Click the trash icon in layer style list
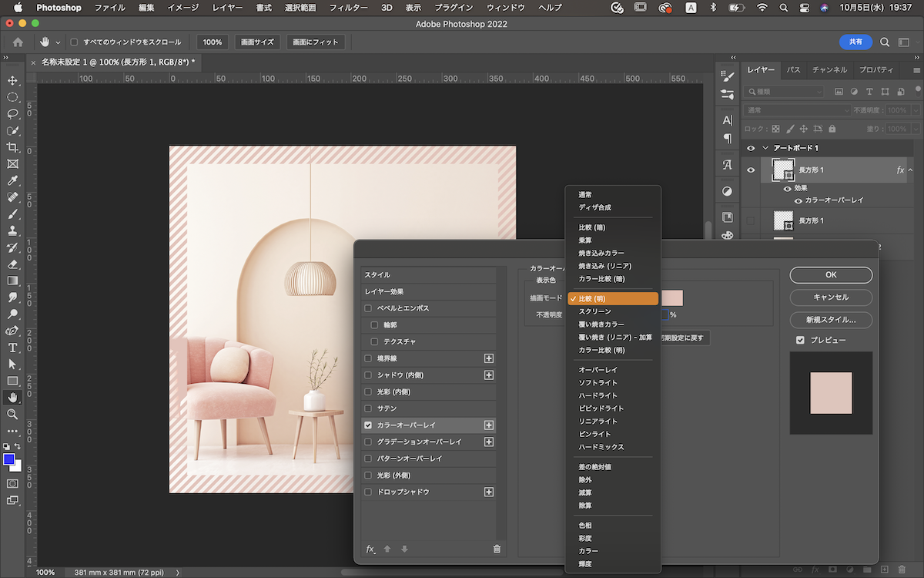The width and height of the screenshot is (924, 578). (497, 549)
